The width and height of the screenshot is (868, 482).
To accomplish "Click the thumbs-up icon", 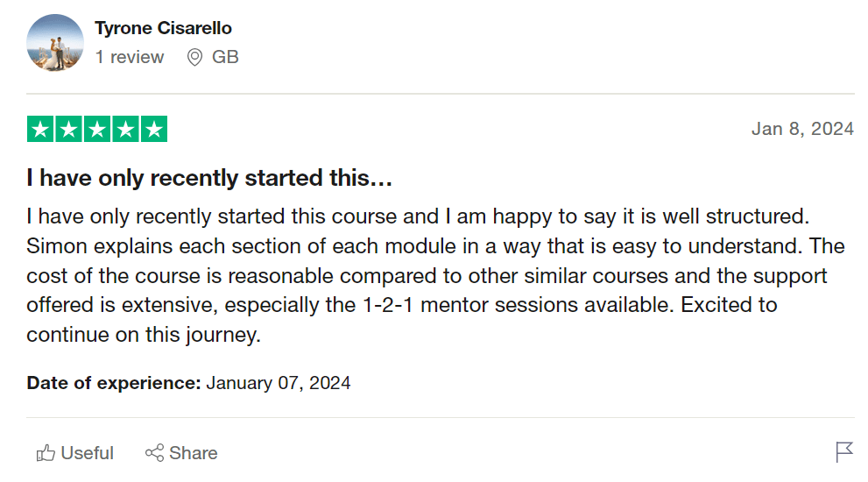I will [46, 453].
